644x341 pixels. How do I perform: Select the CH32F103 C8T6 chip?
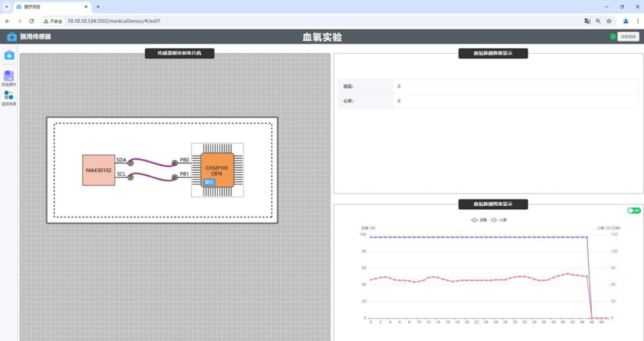pyautogui.click(x=216, y=170)
